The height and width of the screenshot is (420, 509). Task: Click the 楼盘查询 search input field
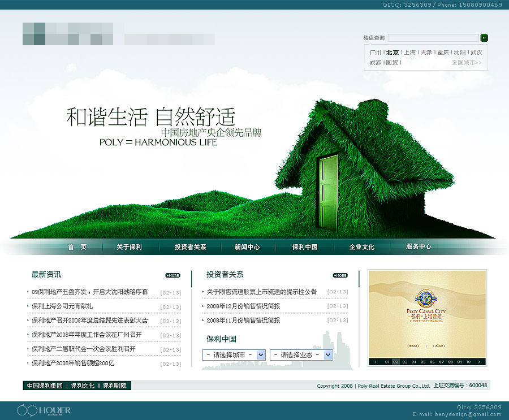433,38
